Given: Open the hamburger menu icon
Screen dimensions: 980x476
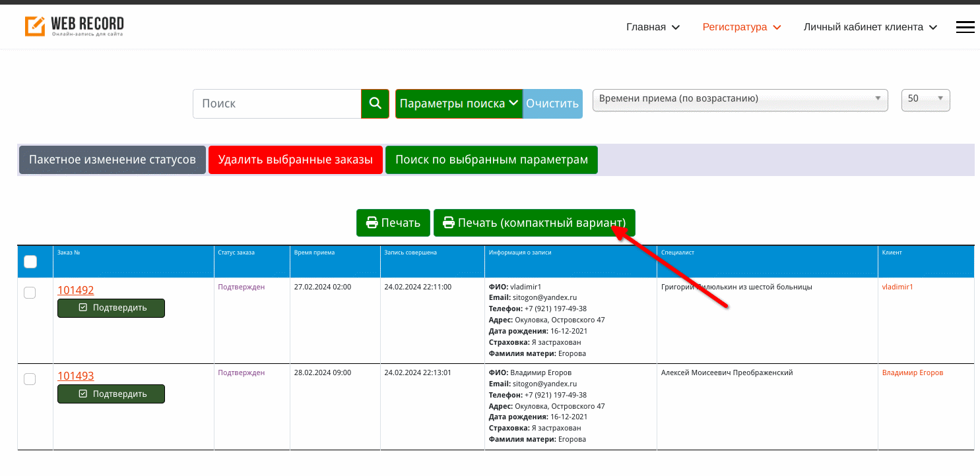Looking at the screenshot, I should click(x=965, y=27).
